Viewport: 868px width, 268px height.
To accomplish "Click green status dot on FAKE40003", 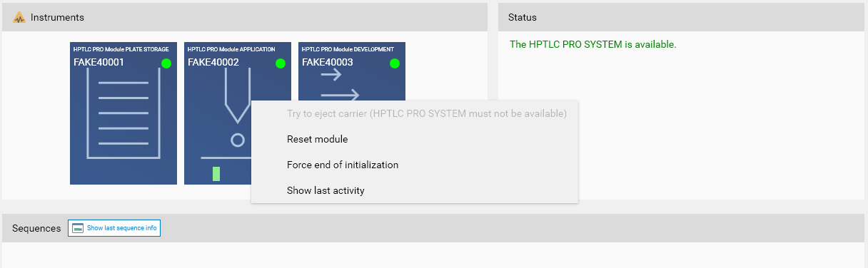I will (394, 63).
